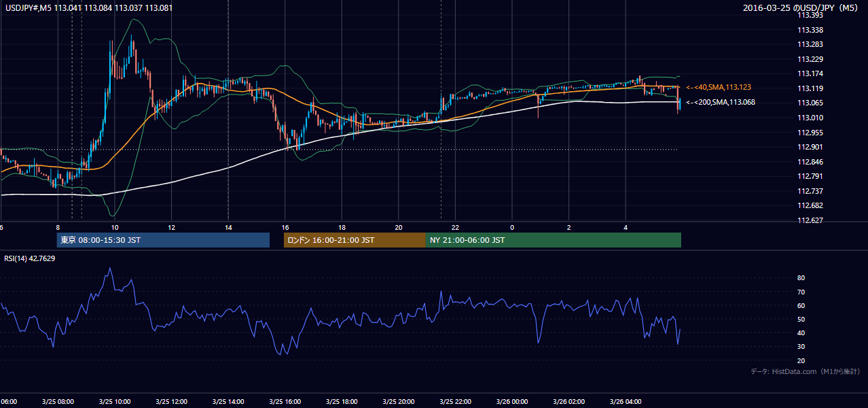Select the Tokyo 08:00-15:30 JST session bar
Viewport: 868px width, 408px height.
point(163,240)
